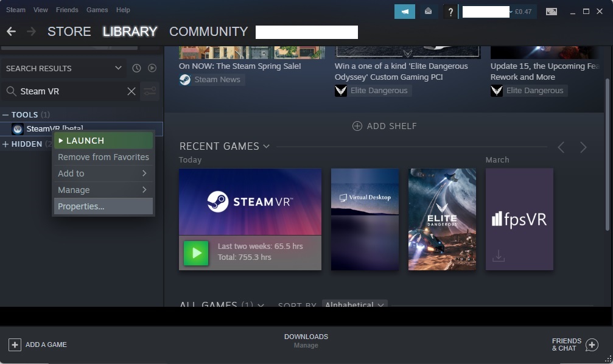Select the Elite Dangerous game thumbnail

(442, 219)
